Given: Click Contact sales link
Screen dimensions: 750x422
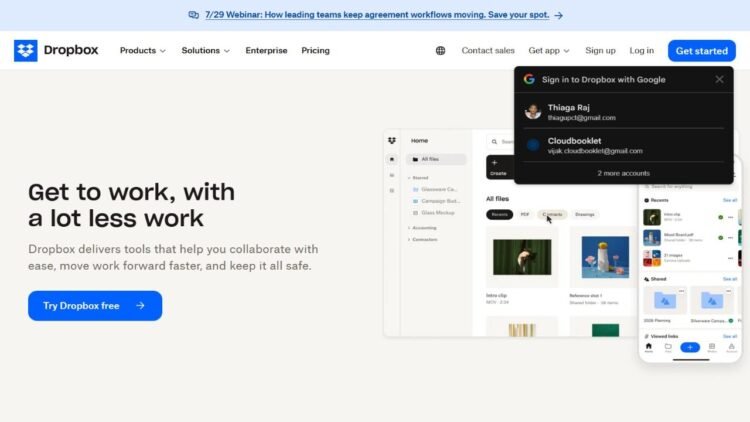Looking at the screenshot, I should point(488,51).
